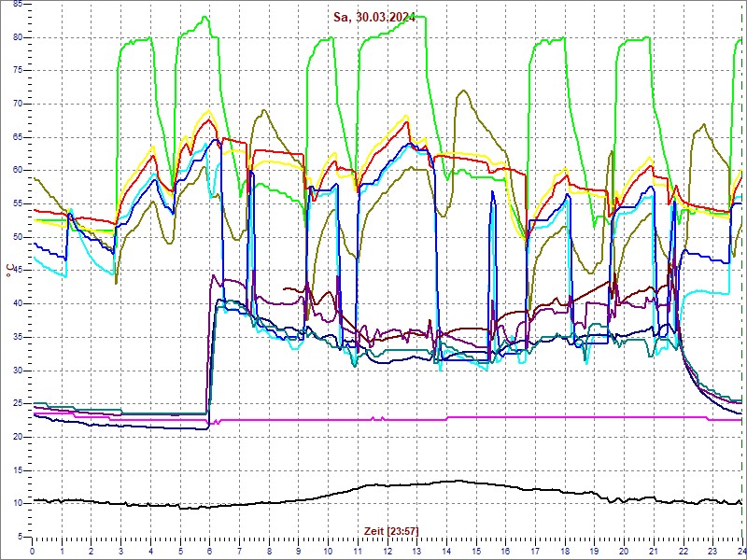
Task: Select hour 23 on the time axis
Action: pos(712,550)
